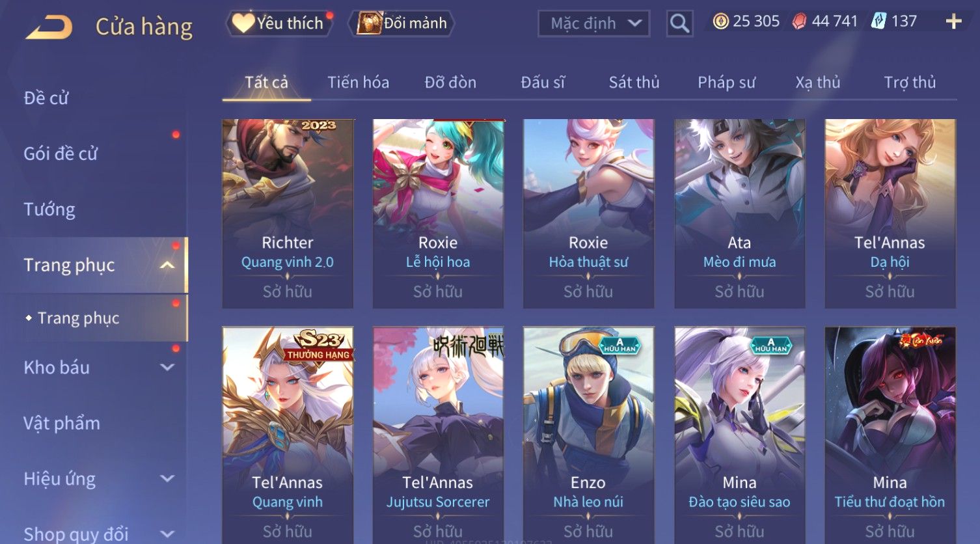Image resolution: width=980 pixels, height=544 pixels.
Task: Collapse the Trang phục sidebar section
Action: (x=167, y=265)
